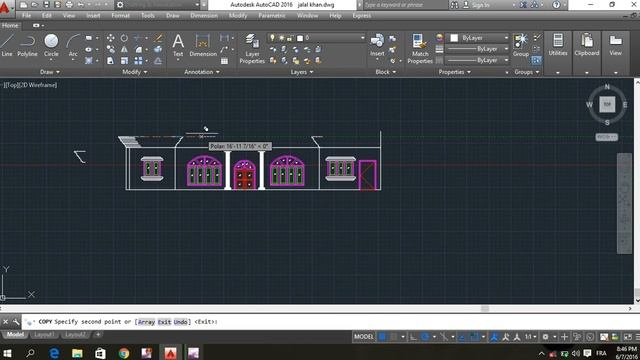Switch to the Layout1 tab
Viewport: 640px width, 360px height.
[44, 335]
